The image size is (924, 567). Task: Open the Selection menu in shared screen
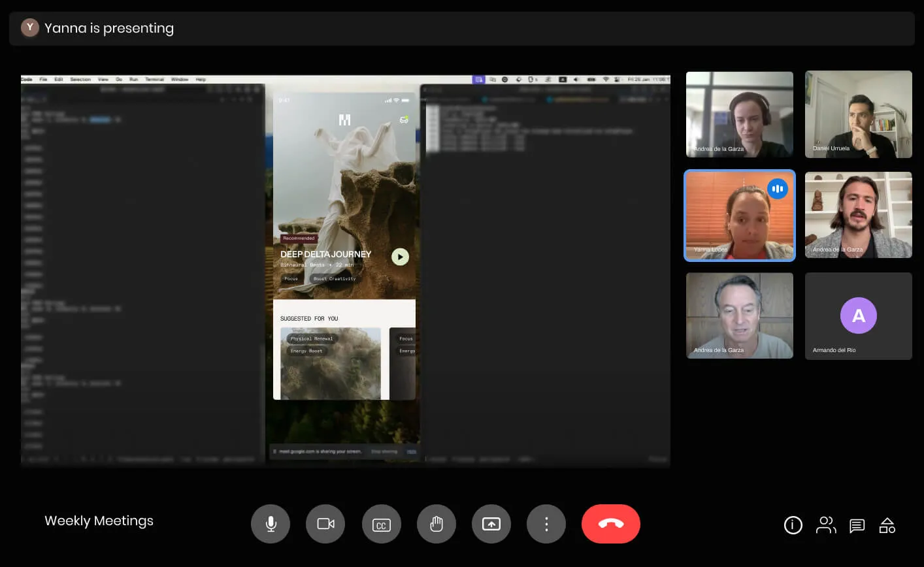tap(80, 80)
